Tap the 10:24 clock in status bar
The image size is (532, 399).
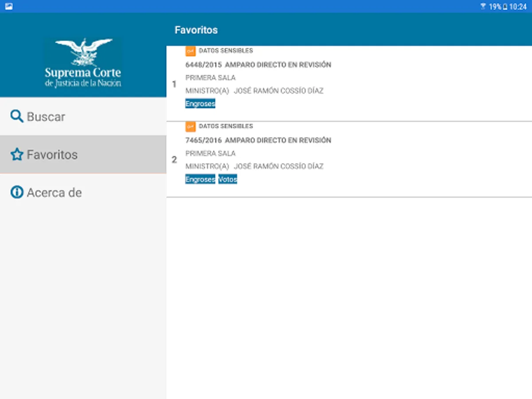tap(518, 7)
